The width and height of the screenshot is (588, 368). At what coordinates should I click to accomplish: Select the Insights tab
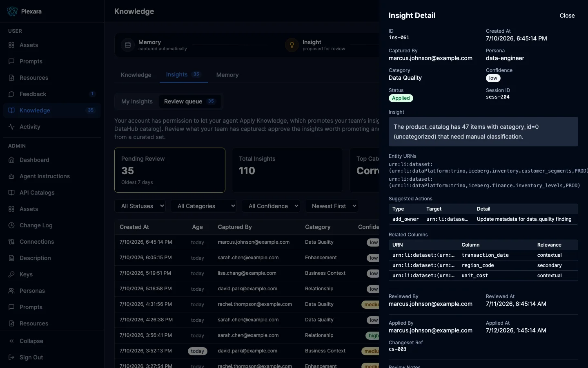[184, 74]
